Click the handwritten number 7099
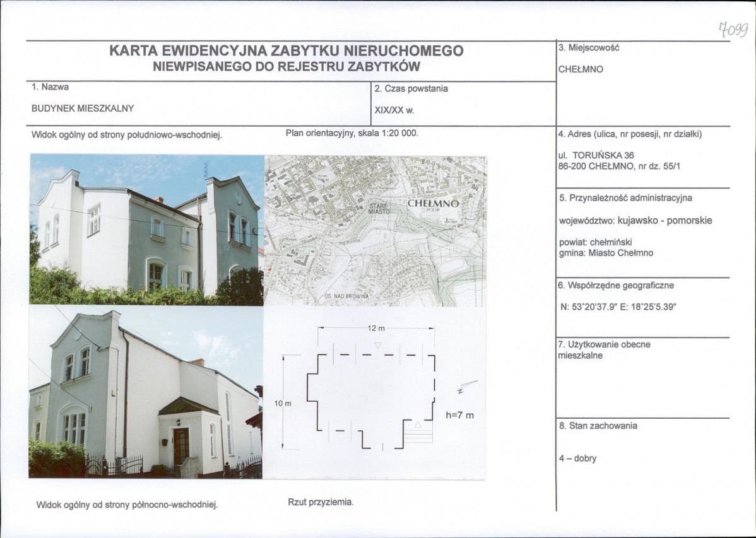Image resolution: width=756 pixels, height=538 pixels. (x=732, y=28)
